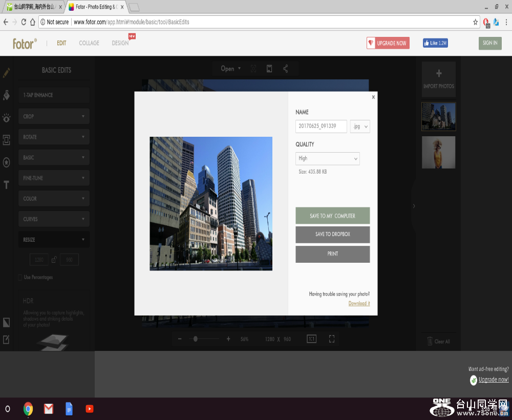Screen dimensions: 512x420
Task: Click the file name input field
Action: pyautogui.click(x=321, y=126)
